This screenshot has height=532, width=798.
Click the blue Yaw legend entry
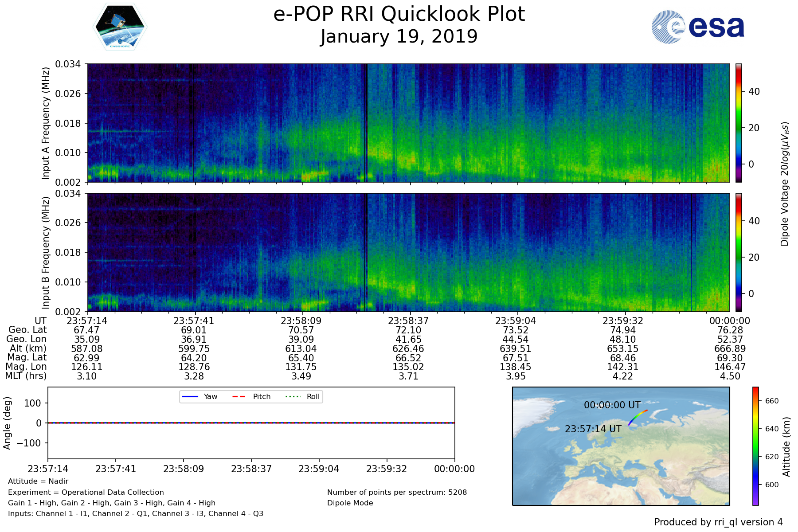pyautogui.click(x=199, y=396)
